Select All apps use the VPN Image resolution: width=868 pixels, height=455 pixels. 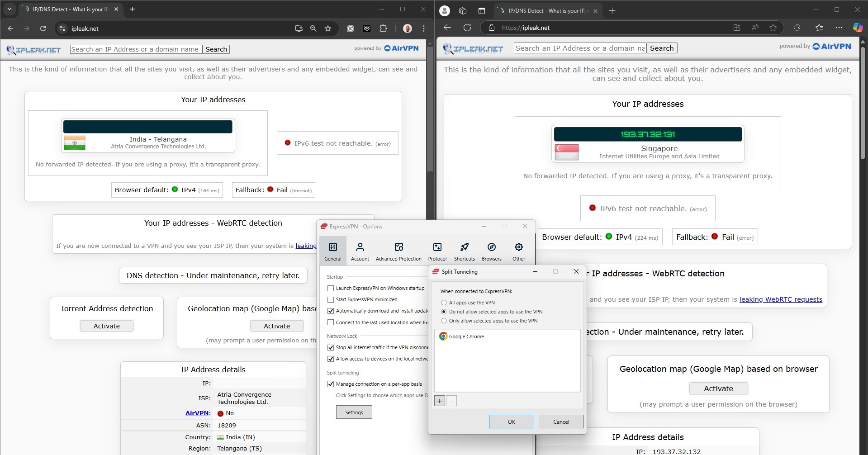click(444, 303)
